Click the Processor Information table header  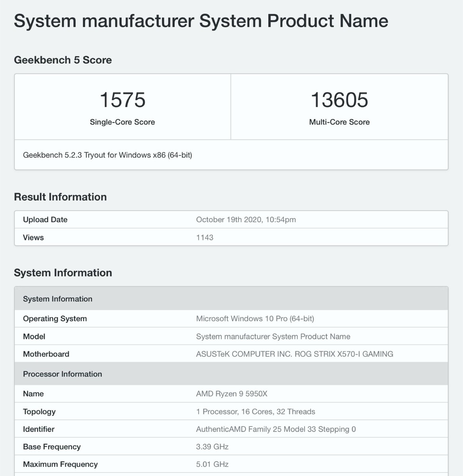click(x=231, y=374)
